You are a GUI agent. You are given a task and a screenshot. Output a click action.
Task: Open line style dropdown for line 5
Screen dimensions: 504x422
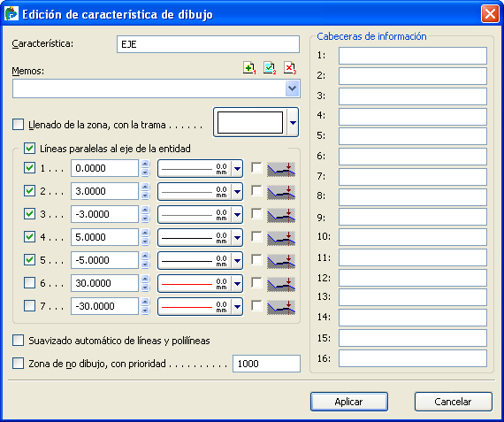[237, 260]
